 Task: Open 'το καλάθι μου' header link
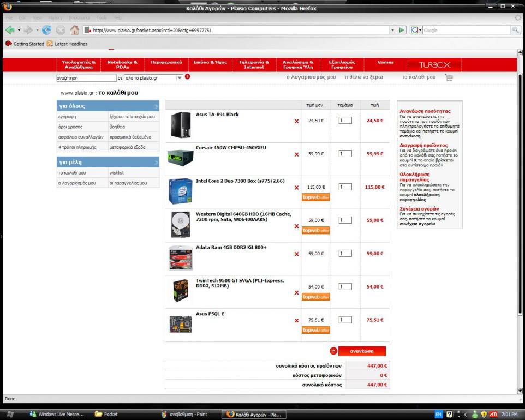click(x=419, y=77)
